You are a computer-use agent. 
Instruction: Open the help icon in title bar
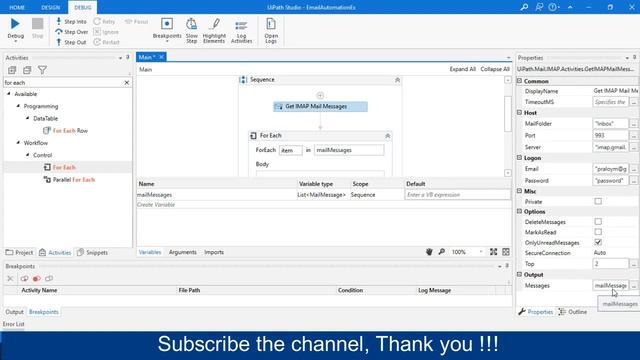(x=553, y=7)
